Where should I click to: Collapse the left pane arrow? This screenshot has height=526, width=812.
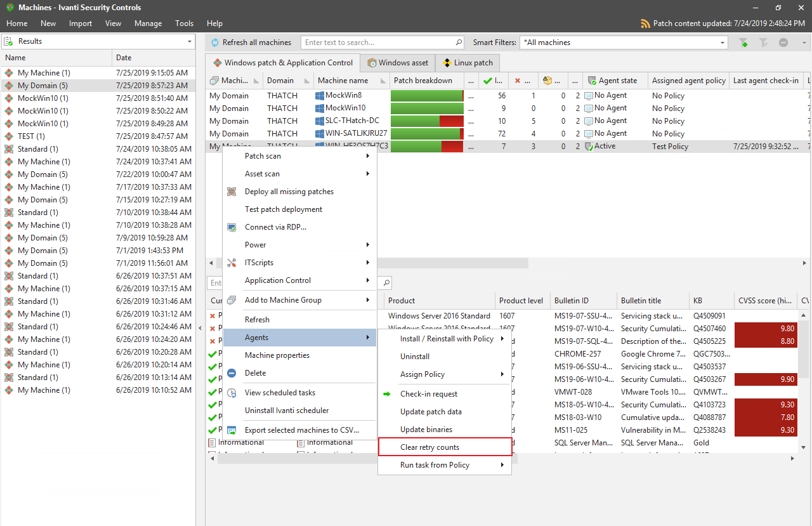tap(200, 328)
